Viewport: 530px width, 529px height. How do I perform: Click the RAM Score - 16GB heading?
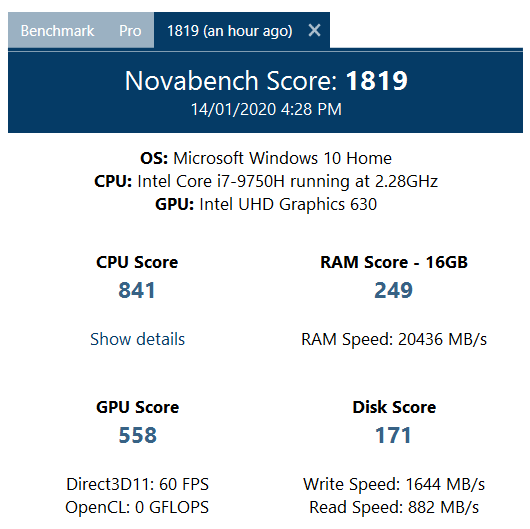[394, 262]
